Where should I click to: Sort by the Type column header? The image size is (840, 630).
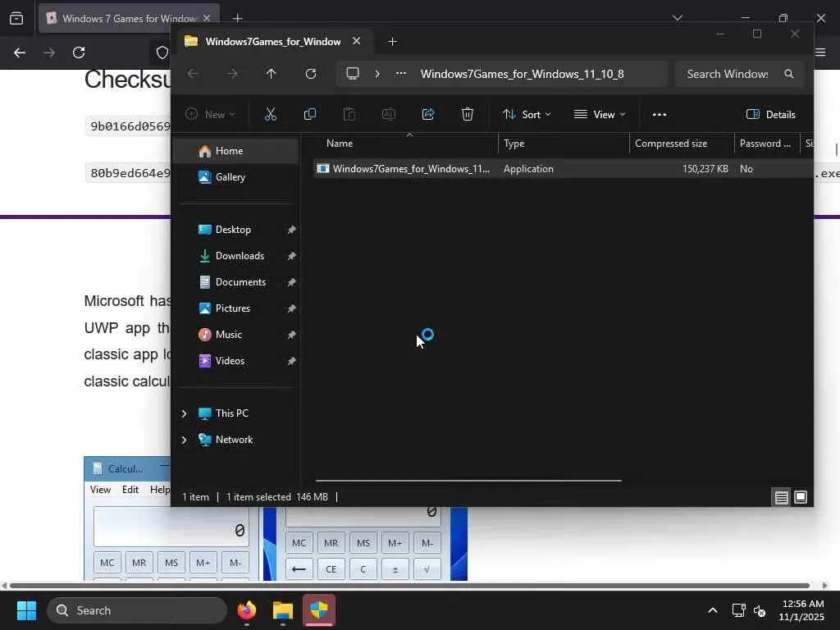pyautogui.click(x=564, y=144)
